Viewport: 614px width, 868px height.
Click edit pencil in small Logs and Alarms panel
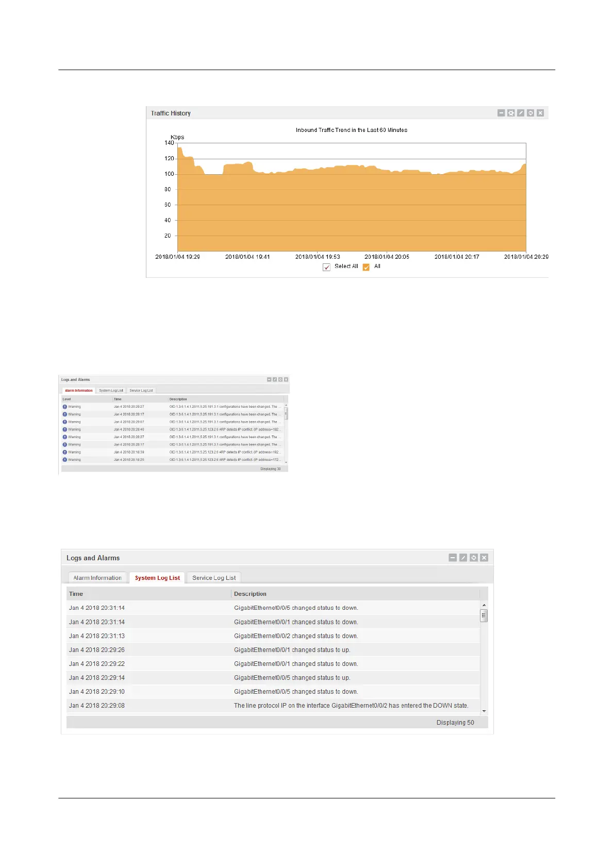275,379
